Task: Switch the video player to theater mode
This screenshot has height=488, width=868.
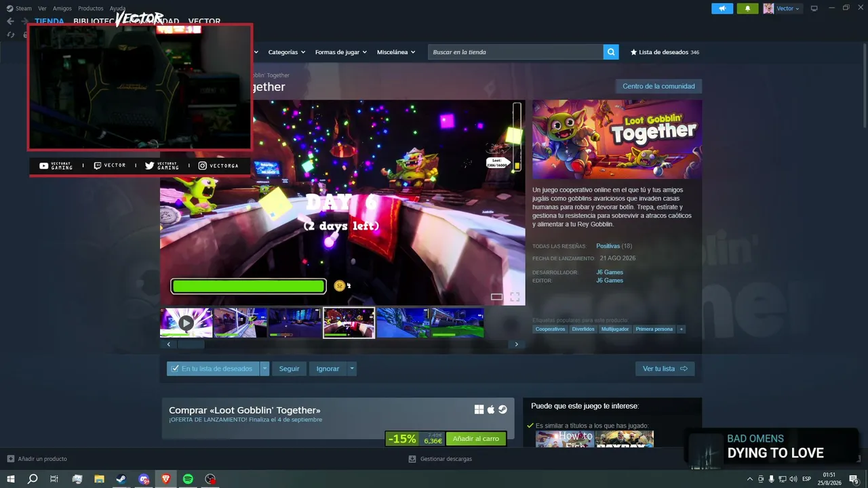Action: pyautogui.click(x=496, y=297)
